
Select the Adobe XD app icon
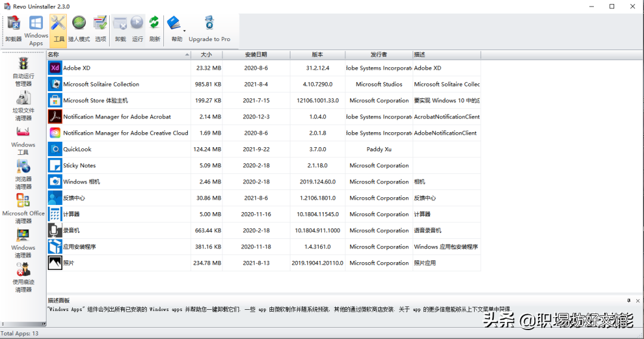tap(55, 68)
